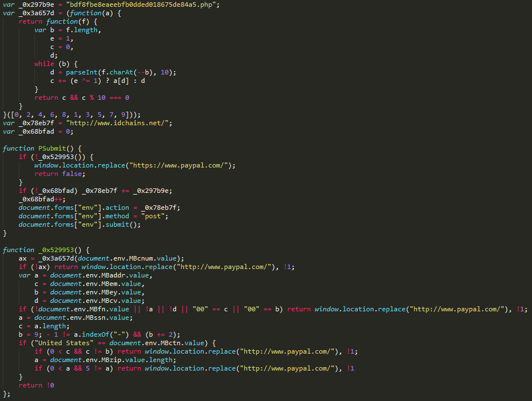Click the "post" string value
The width and height of the screenshot is (532, 401).
pos(153,217)
